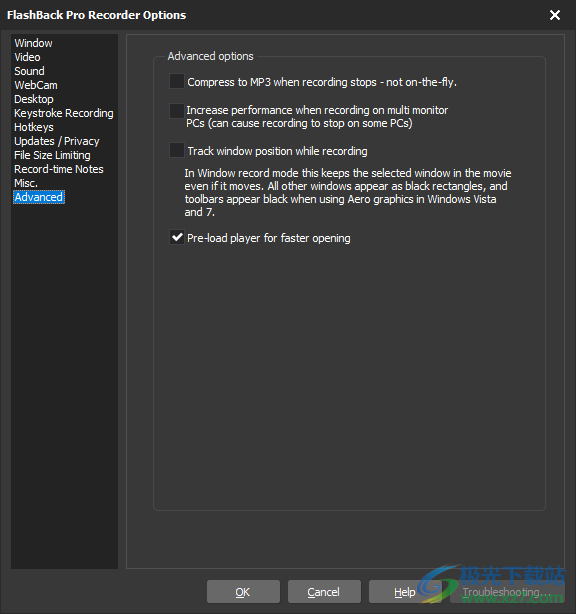Image resolution: width=576 pixels, height=614 pixels.
Task: Close the Recorder Options dialog
Action: click(554, 15)
